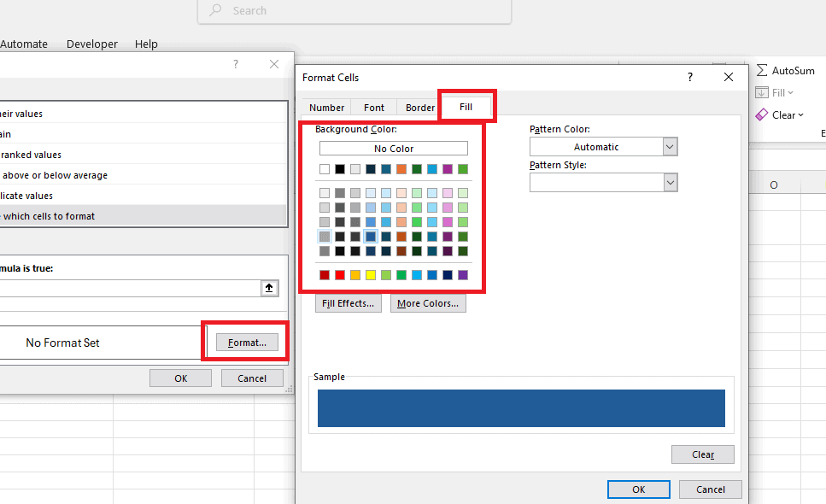Select the highlighted blue swatch
The width and height of the screenshot is (826, 504).
(x=371, y=237)
